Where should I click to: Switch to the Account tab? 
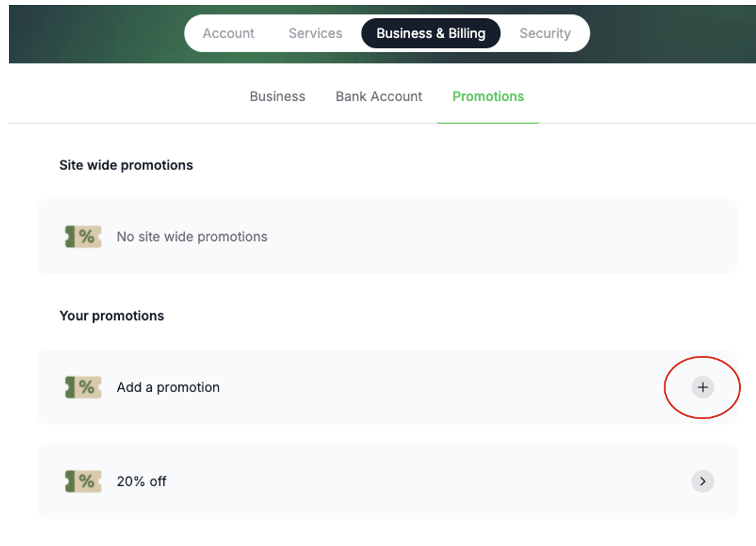click(x=229, y=33)
